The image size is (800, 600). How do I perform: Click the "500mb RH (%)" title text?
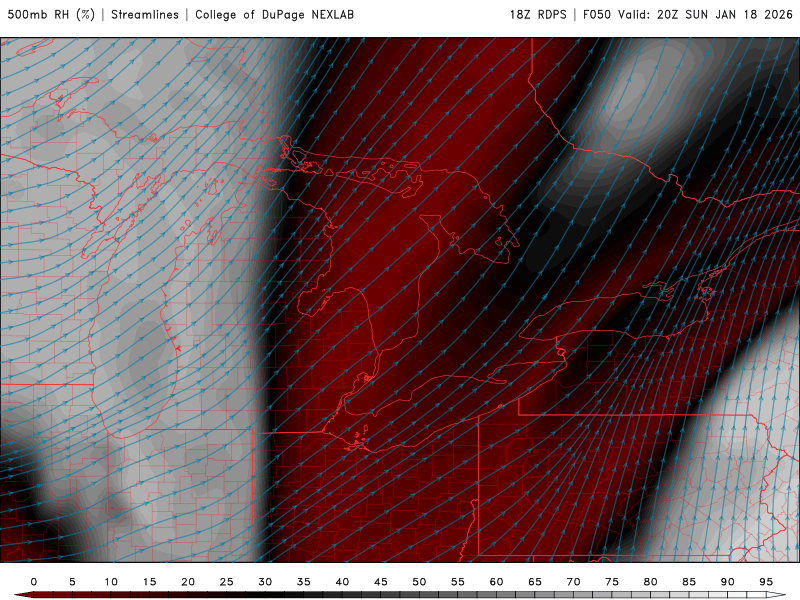point(51,15)
